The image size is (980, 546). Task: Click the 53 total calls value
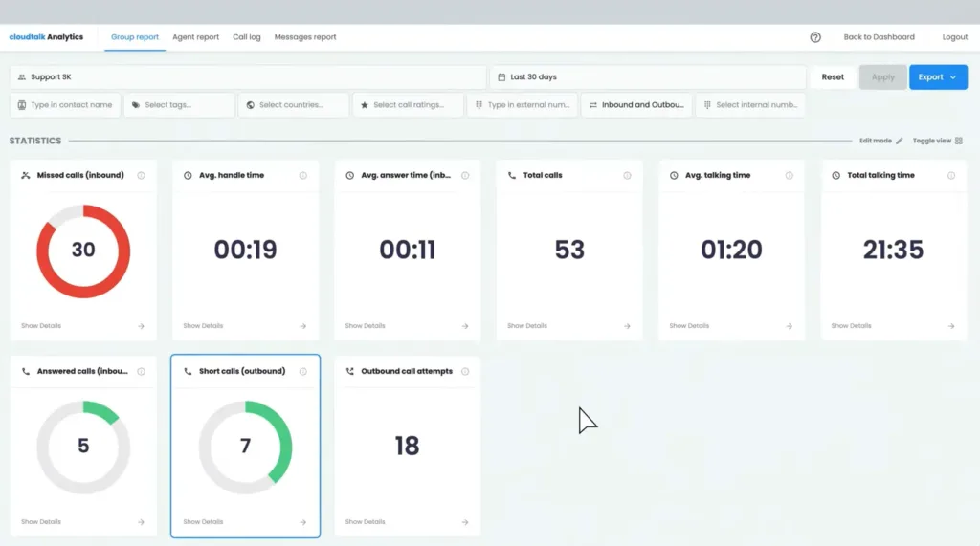pos(569,250)
